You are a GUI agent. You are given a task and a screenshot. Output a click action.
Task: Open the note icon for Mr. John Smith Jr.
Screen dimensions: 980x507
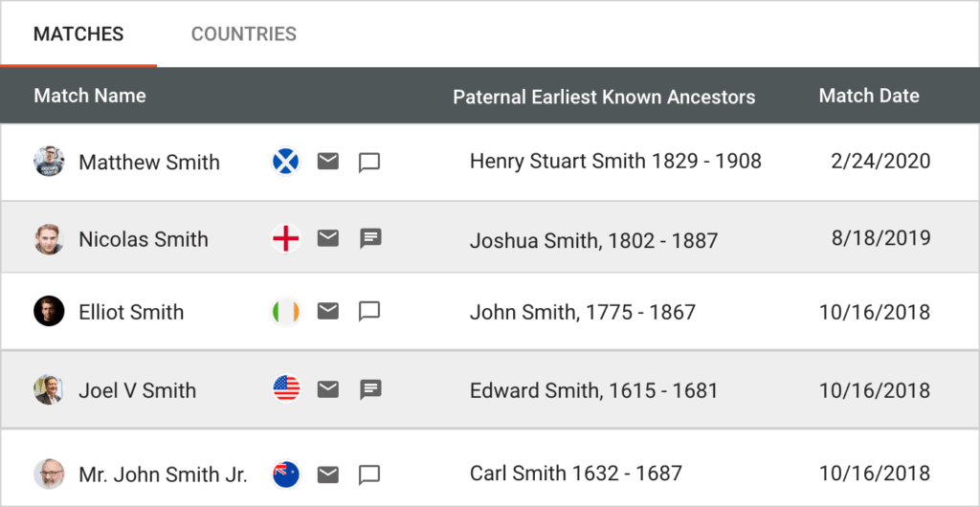point(369,474)
